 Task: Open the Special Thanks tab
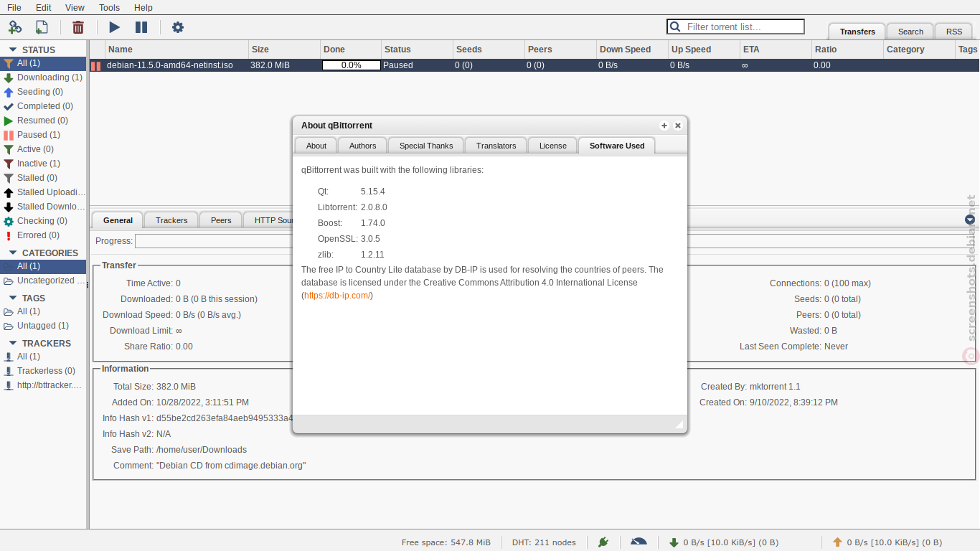[426, 146]
